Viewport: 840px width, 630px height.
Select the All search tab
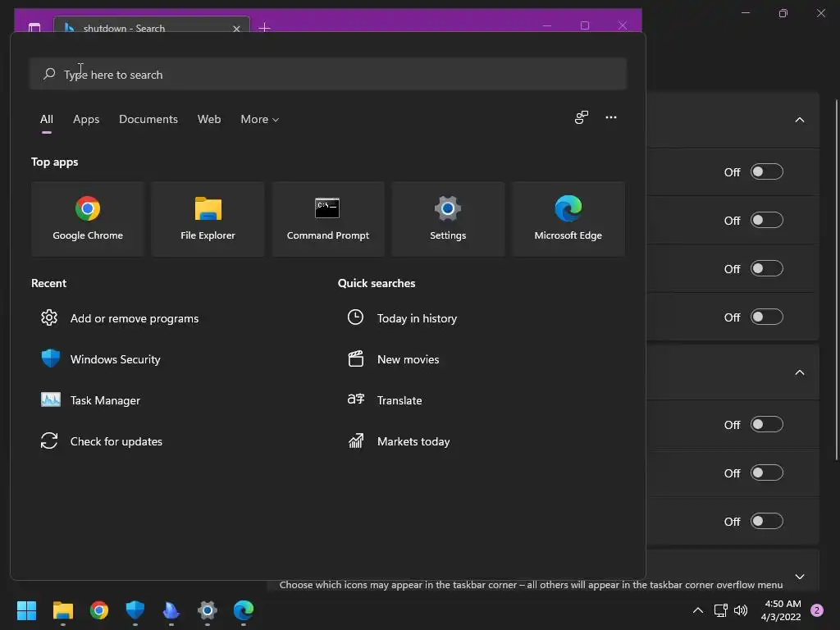coord(47,120)
